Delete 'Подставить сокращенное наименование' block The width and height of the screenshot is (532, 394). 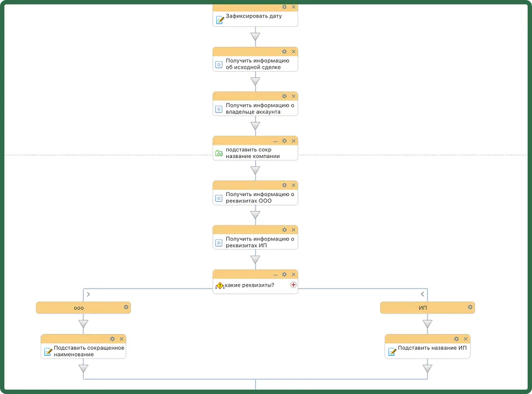coord(121,339)
